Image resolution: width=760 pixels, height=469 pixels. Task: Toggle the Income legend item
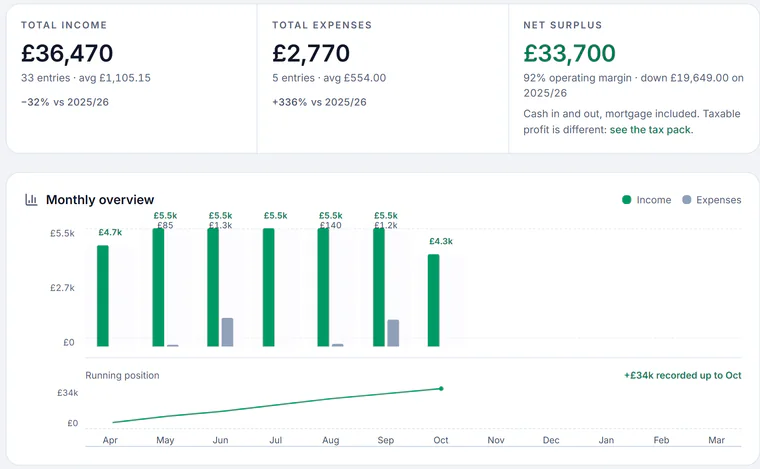coord(647,200)
